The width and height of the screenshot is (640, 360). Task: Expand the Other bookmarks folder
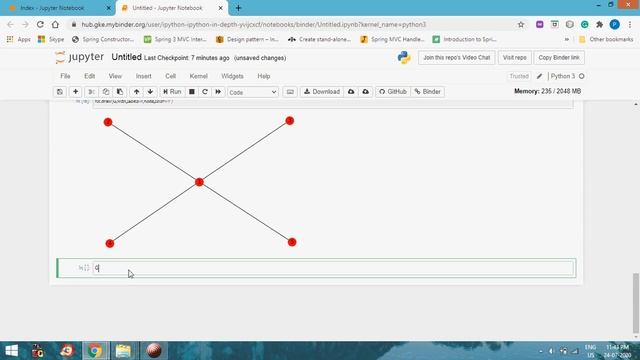pyautogui.click(x=606, y=39)
